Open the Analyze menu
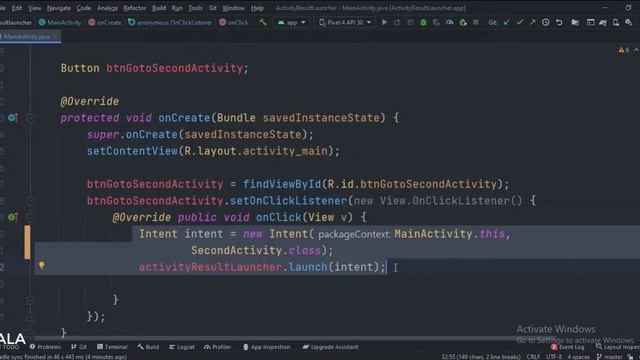This screenshot has height=360, width=640. [107, 8]
